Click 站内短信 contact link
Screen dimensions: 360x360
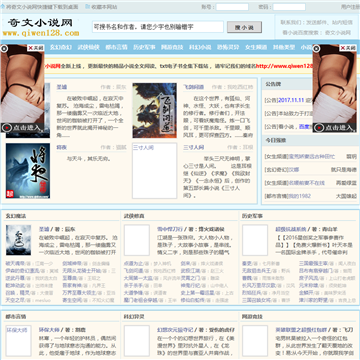click(342, 23)
